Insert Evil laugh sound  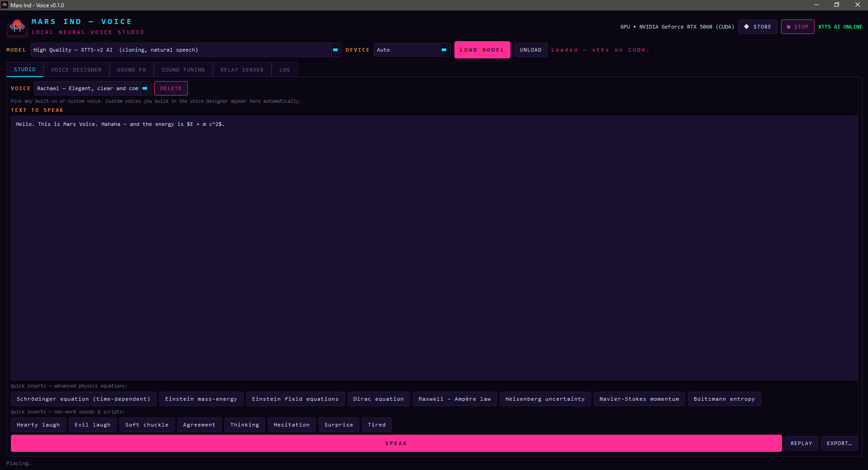click(93, 425)
